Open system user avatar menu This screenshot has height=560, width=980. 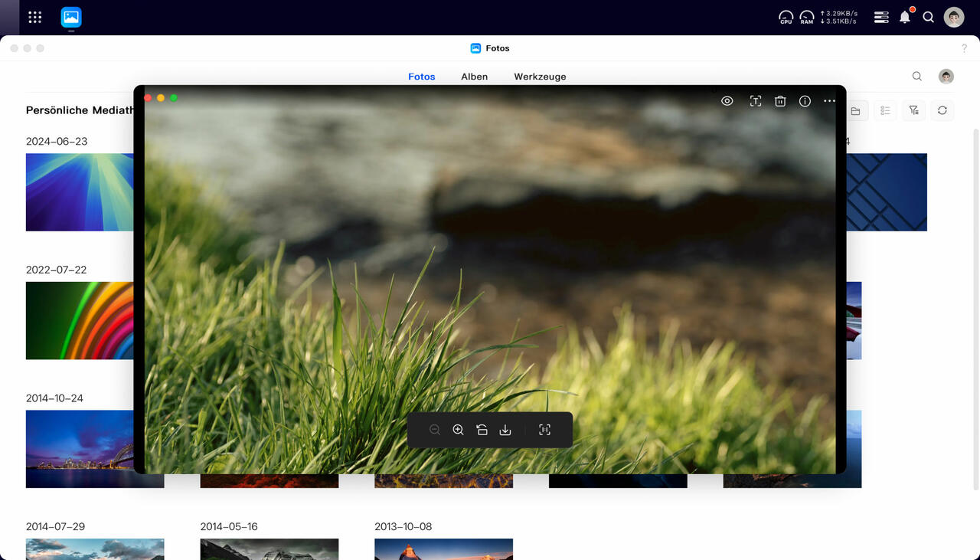coord(954,17)
